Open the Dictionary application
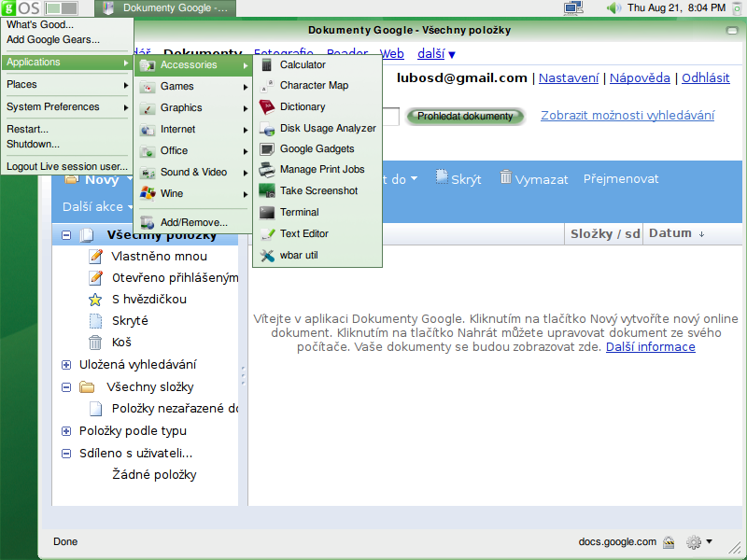Screen dimensions: 747x560 pyautogui.click(x=317, y=106)
